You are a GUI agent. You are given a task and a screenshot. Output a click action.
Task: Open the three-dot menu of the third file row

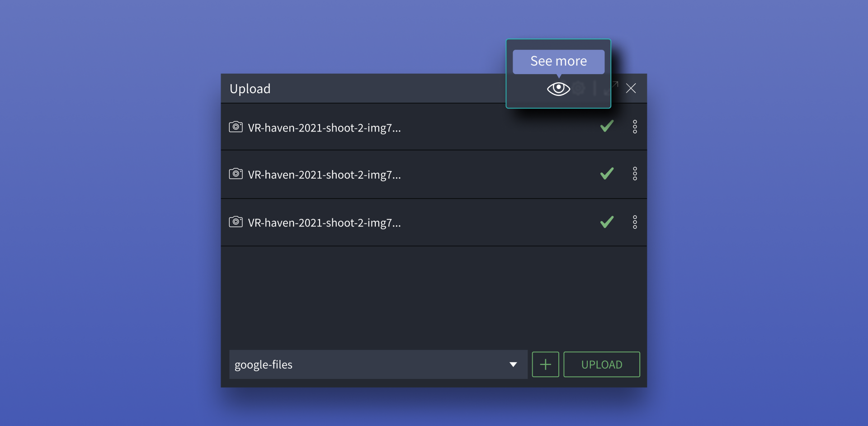coord(635,222)
